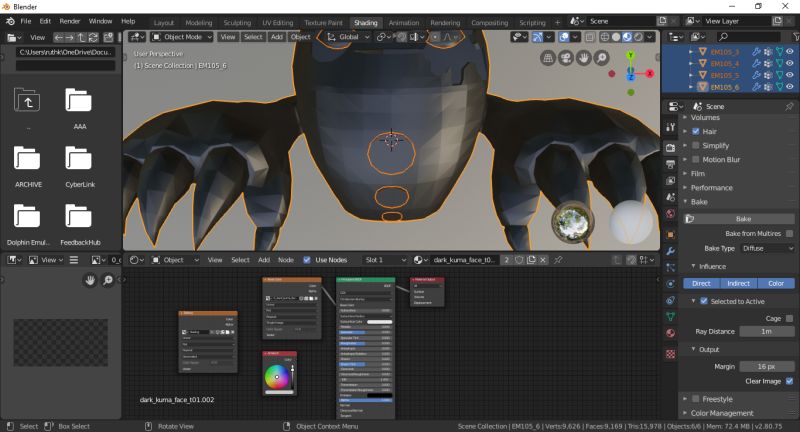Go back in the file browser
Screen dimensions: 800x432
click(x=59, y=37)
